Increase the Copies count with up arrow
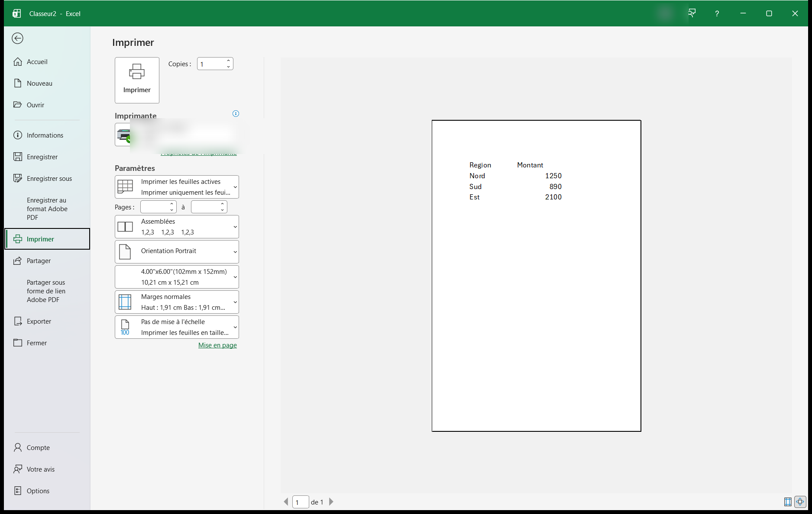812x514 pixels. pos(228,61)
